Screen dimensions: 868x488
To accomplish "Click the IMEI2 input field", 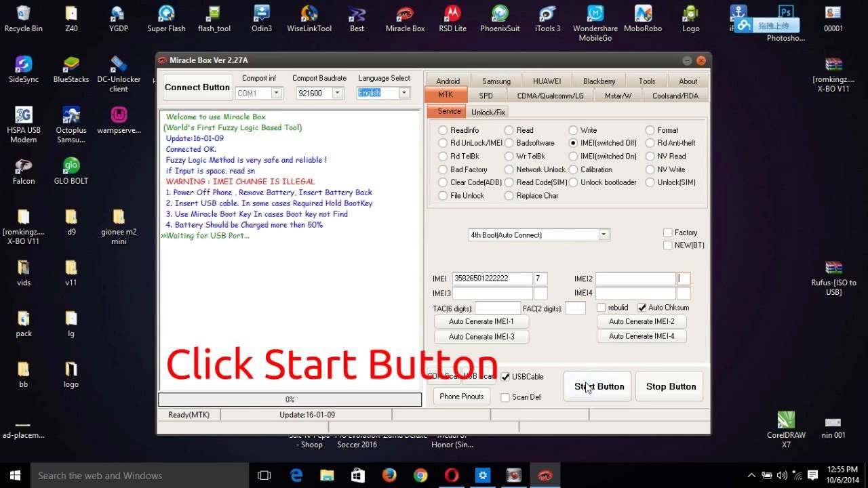I will pos(635,279).
